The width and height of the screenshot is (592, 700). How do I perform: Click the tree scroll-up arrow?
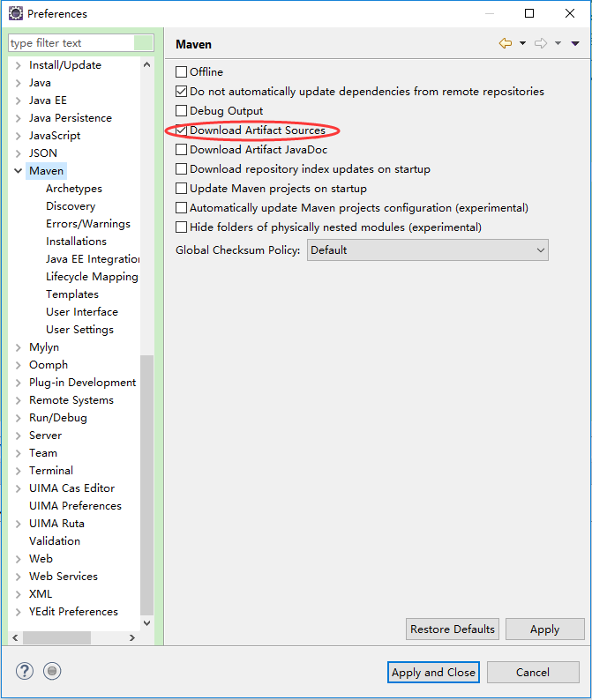point(146,64)
